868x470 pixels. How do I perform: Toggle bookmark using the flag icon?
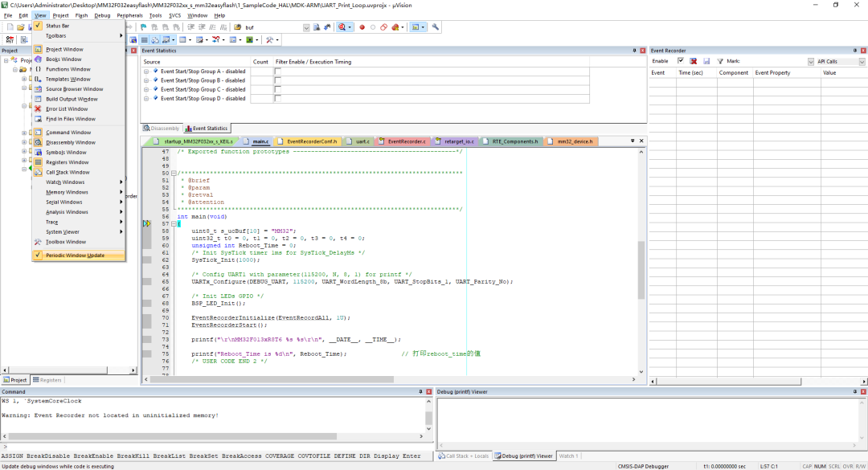[143, 27]
